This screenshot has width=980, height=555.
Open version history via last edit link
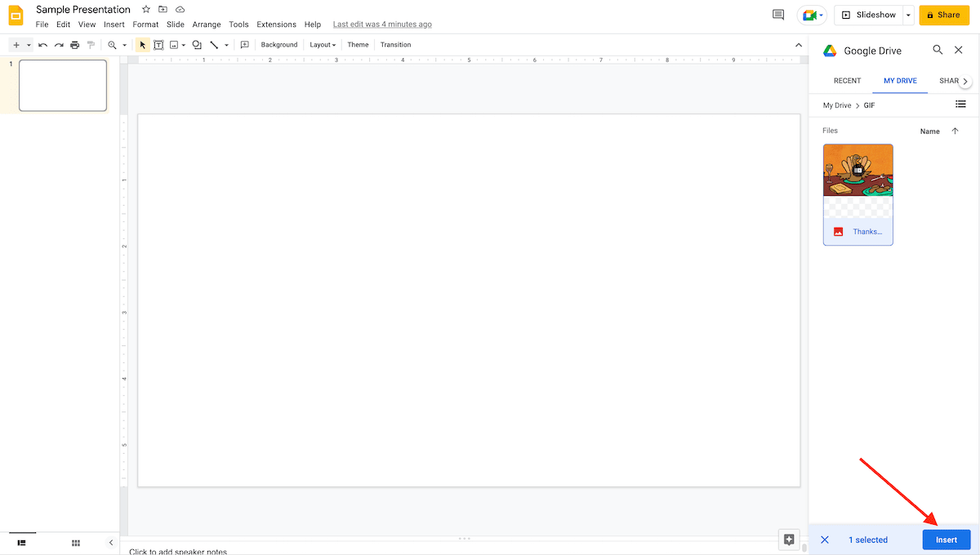pos(381,24)
